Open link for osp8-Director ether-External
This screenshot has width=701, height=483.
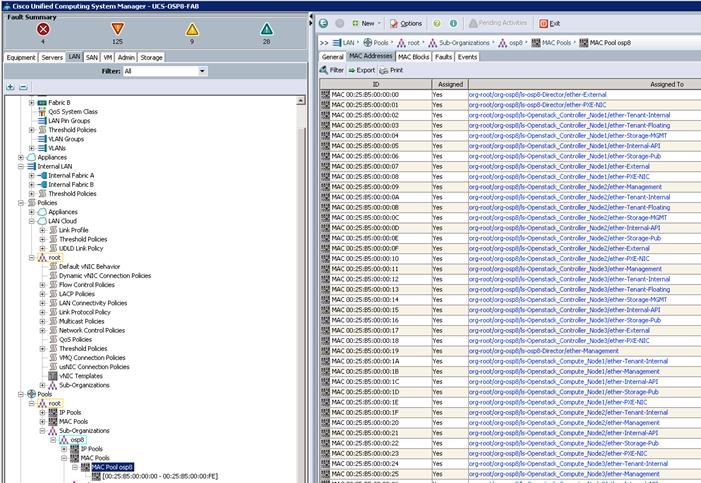[537, 95]
